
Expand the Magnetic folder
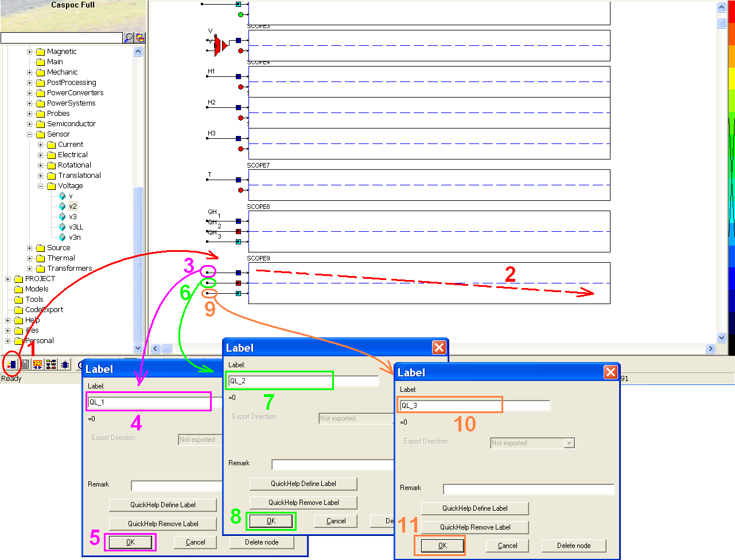click(x=30, y=52)
